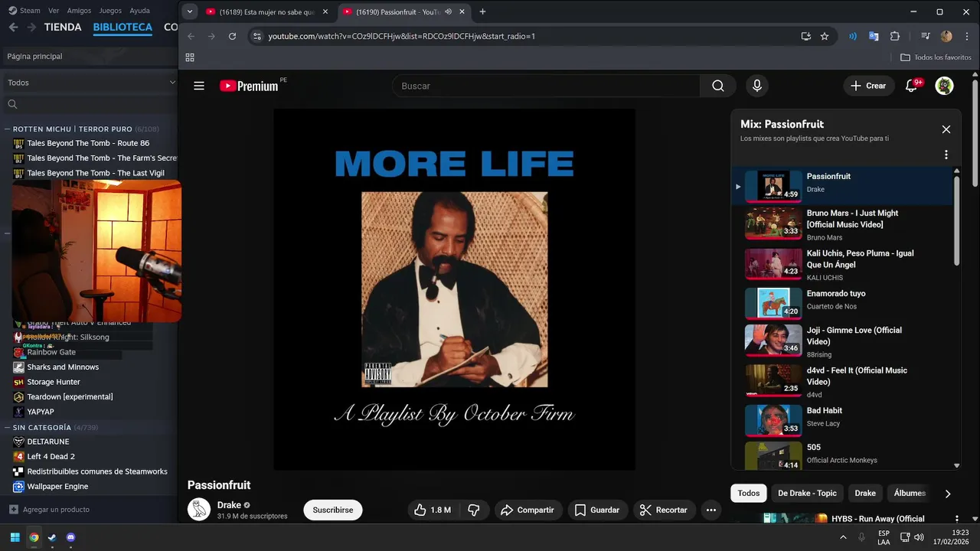Open the YouTube hamburger guide menu
The image size is (980, 551).
tap(199, 86)
